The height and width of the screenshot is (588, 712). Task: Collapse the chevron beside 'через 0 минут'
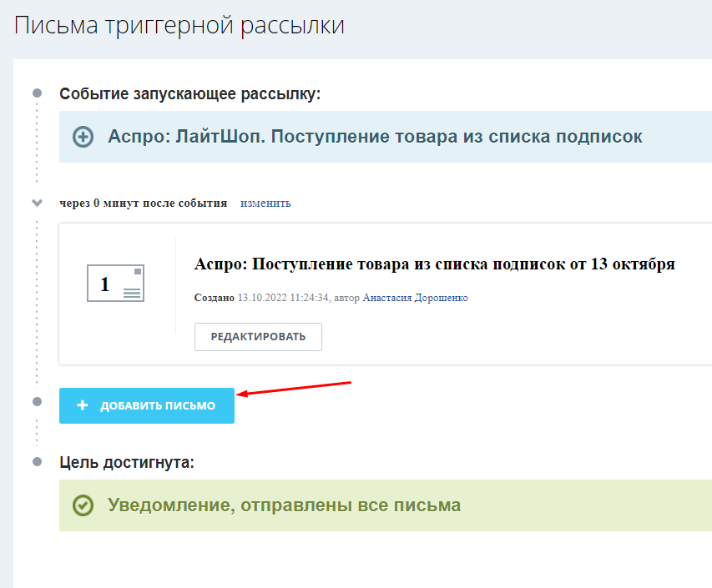(x=38, y=203)
